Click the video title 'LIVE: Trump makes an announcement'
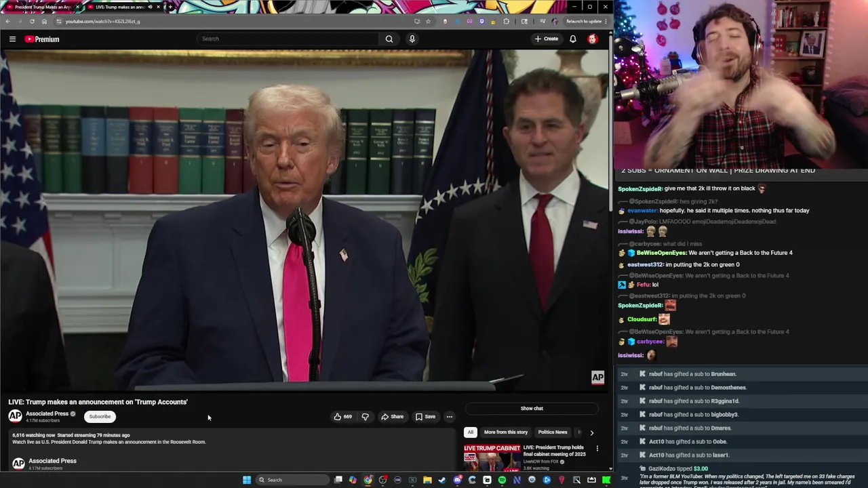868x488 pixels. (x=98, y=402)
